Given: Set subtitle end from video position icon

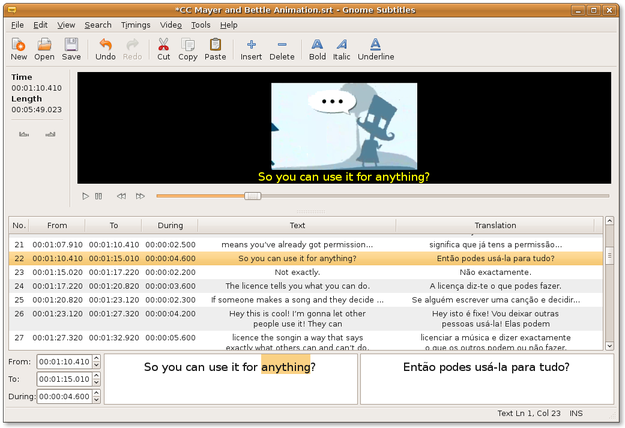Looking at the screenshot, I should pyautogui.click(x=50, y=134).
